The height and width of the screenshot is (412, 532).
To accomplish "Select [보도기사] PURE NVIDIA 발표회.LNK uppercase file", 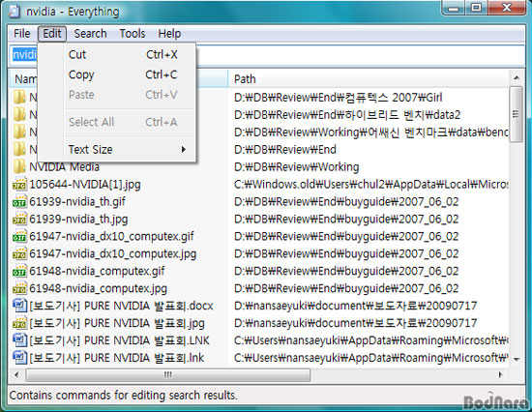I will 119,340.
